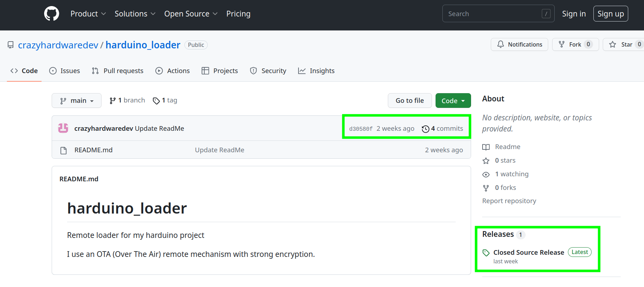This screenshot has width=644, height=287.
Task: Click the crazyhardwaredev owner link in the repository title
Action: pyautogui.click(x=58, y=45)
